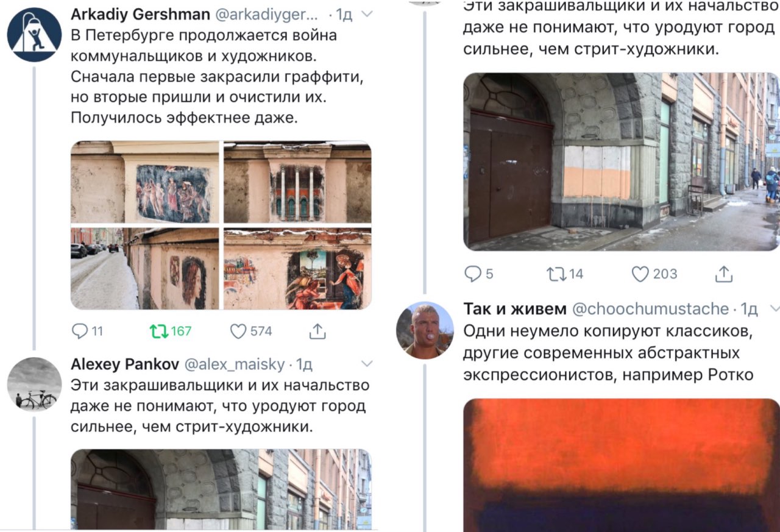This screenshot has width=780, height=532.
Task: Open Alexey Pankov's bicycle avatar
Action: [34, 385]
